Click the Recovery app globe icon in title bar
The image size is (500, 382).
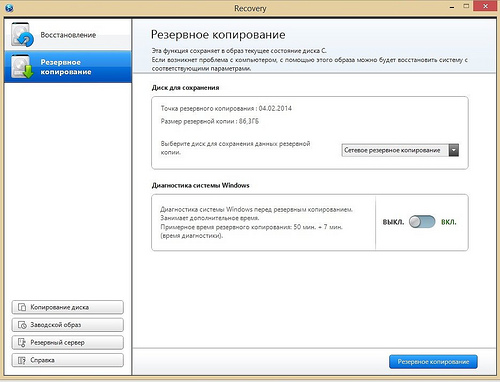pyautogui.click(x=9, y=8)
